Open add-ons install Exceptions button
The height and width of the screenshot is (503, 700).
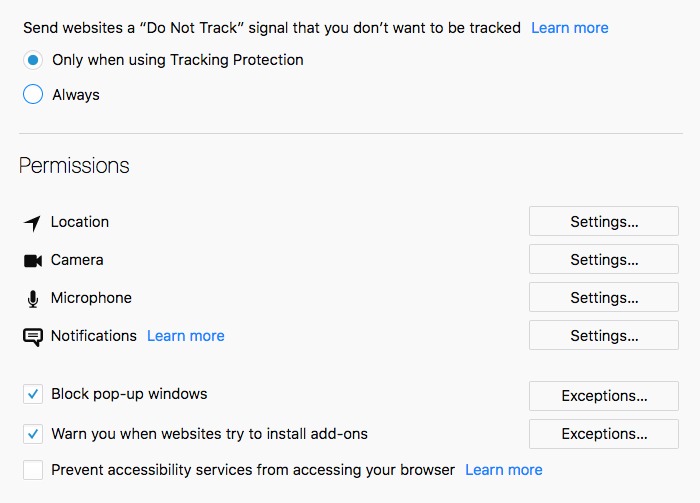[x=604, y=434]
